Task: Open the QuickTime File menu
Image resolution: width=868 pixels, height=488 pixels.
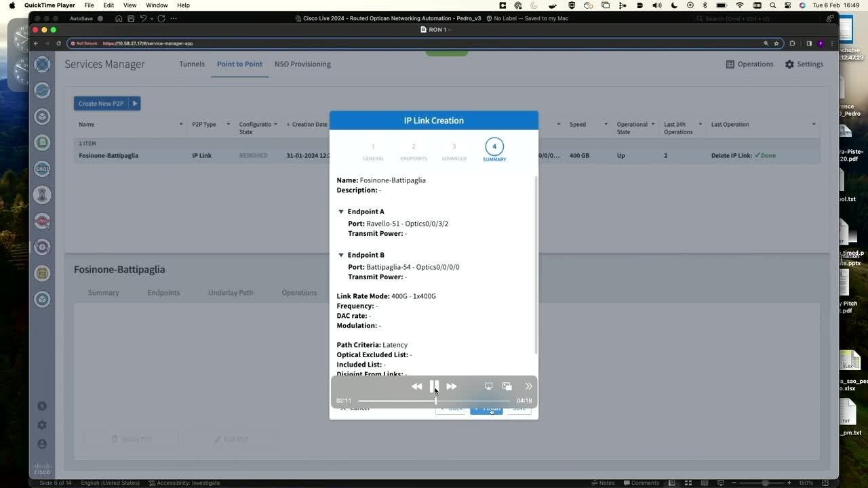Action: pos(89,5)
